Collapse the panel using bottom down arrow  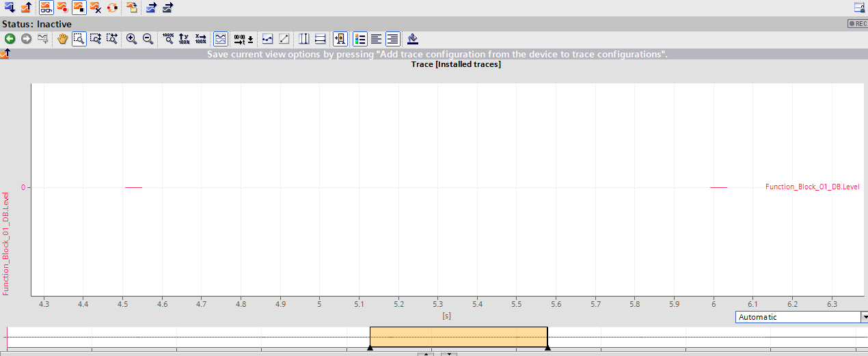pos(449,354)
